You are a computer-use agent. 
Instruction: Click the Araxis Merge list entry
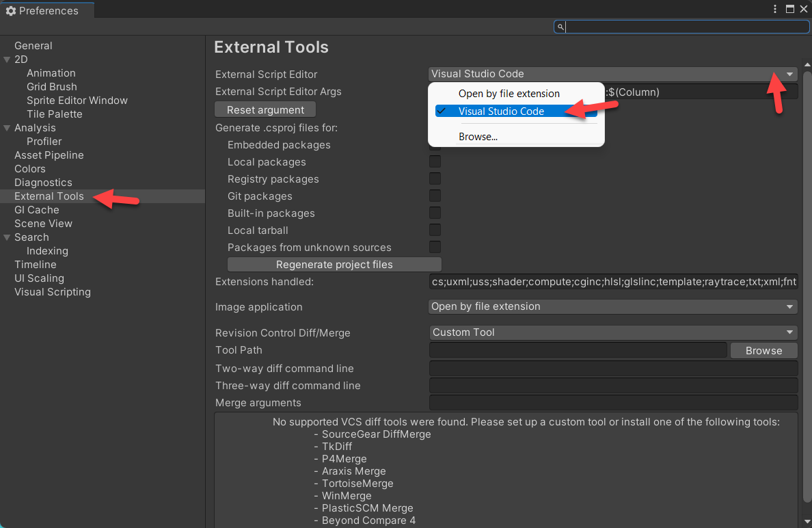(x=353, y=471)
